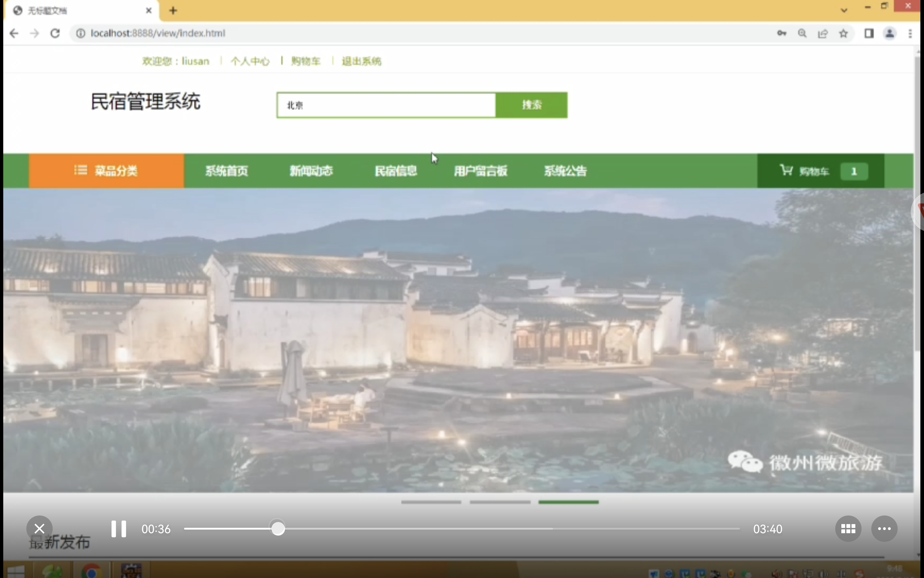The height and width of the screenshot is (578, 924).
Task: Click the share page icon
Action: click(x=823, y=33)
